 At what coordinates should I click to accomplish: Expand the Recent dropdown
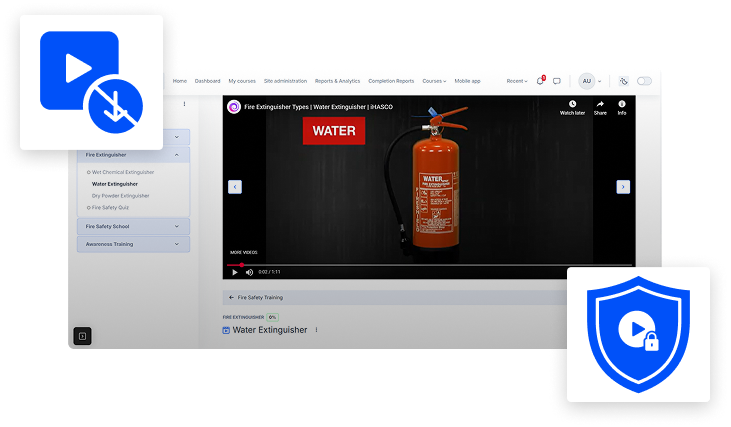(x=517, y=81)
